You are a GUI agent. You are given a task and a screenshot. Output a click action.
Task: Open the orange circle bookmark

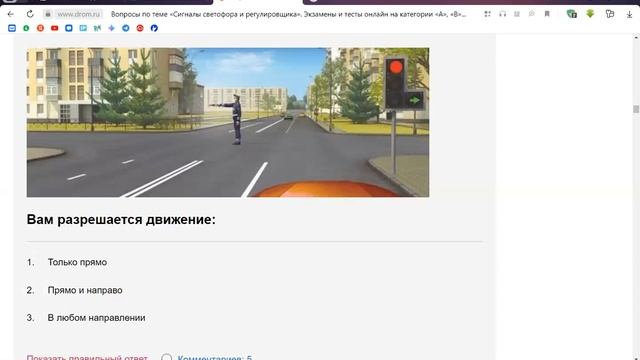click(x=40, y=28)
